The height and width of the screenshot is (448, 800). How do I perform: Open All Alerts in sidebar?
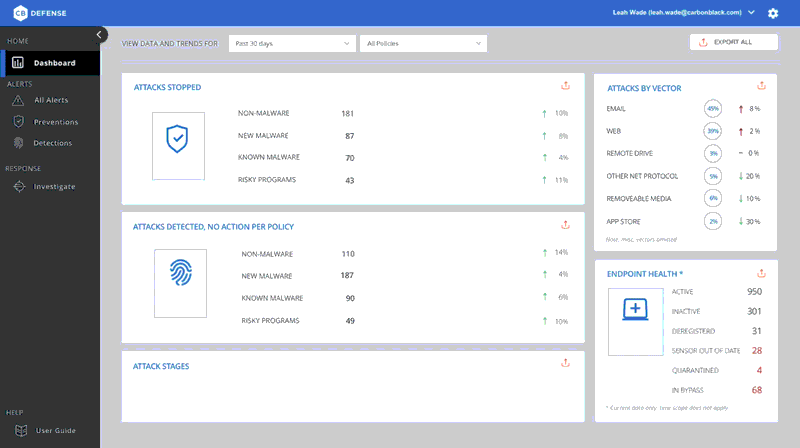pos(50,100)
